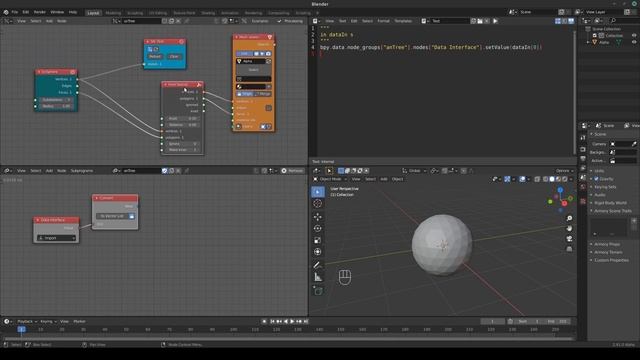Image resolution: width=640 pixels, height=360 pixels.
Task: Jump to the timeline end frame
Action: click(x=306, y=322)
